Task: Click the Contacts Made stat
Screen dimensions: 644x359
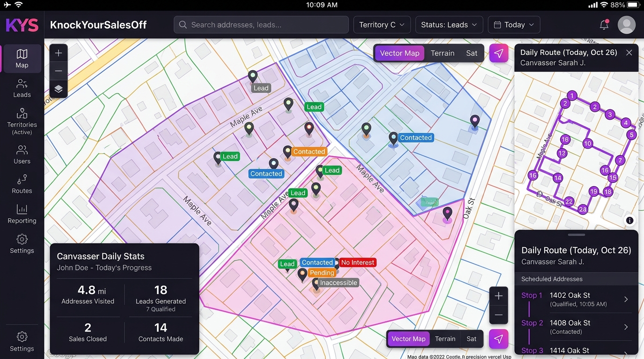Action: tap(161, 332)
